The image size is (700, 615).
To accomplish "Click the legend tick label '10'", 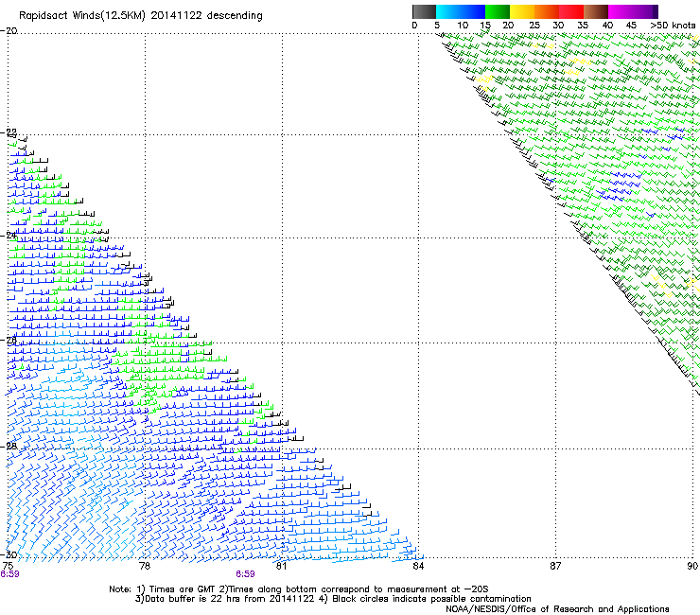I will [x=463, y=25].
